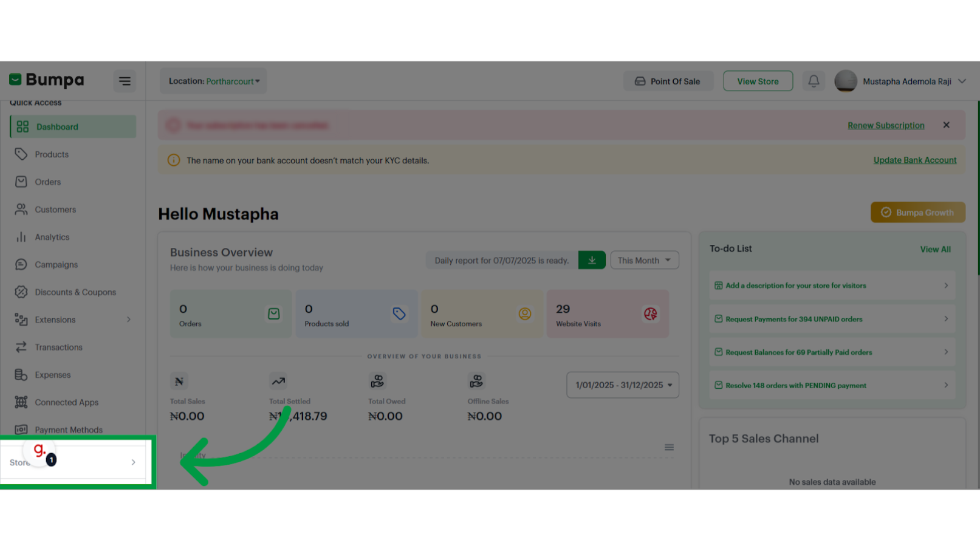Click the New Customers person icon

point(525,313)
